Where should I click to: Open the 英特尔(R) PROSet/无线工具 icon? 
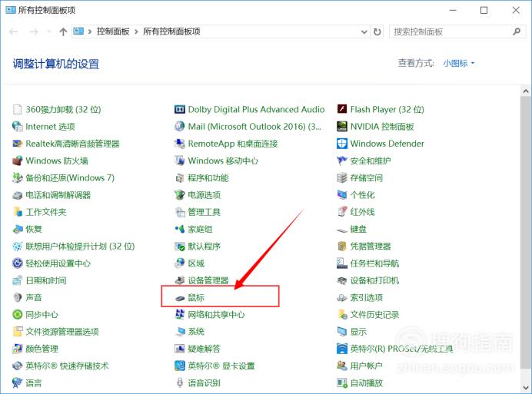tap(342, 349)
